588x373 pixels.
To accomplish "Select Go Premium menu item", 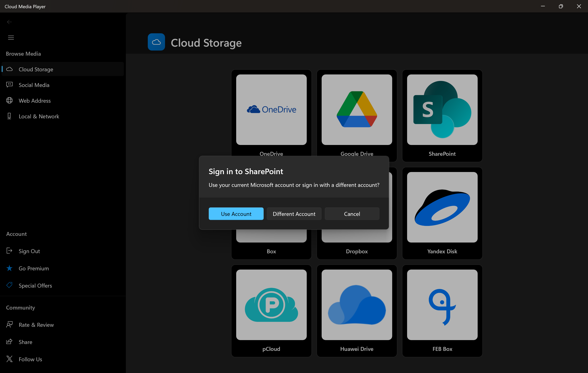I will click(63, 268).
